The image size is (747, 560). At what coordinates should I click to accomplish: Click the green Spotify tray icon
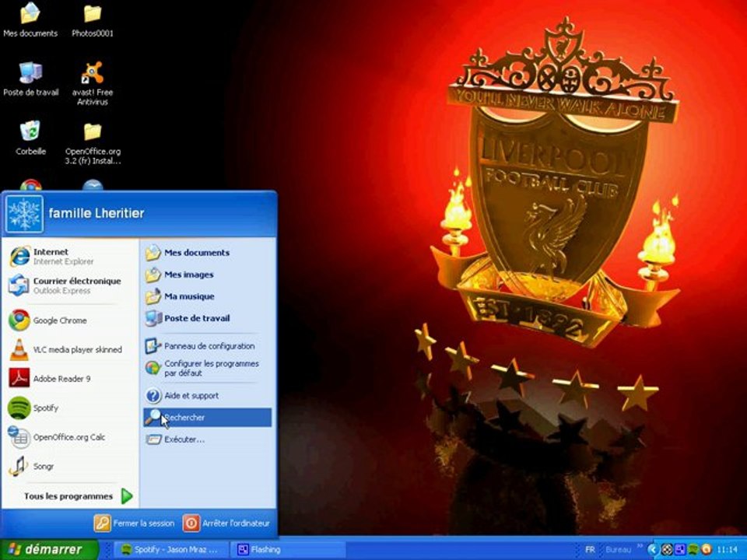(693, 550)
